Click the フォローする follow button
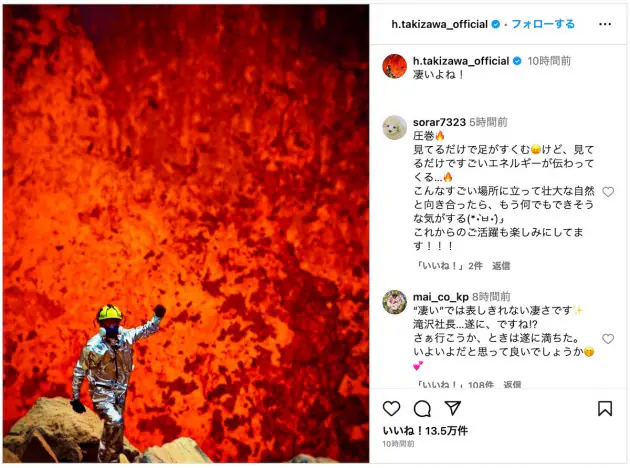 [x=543, y=24]
